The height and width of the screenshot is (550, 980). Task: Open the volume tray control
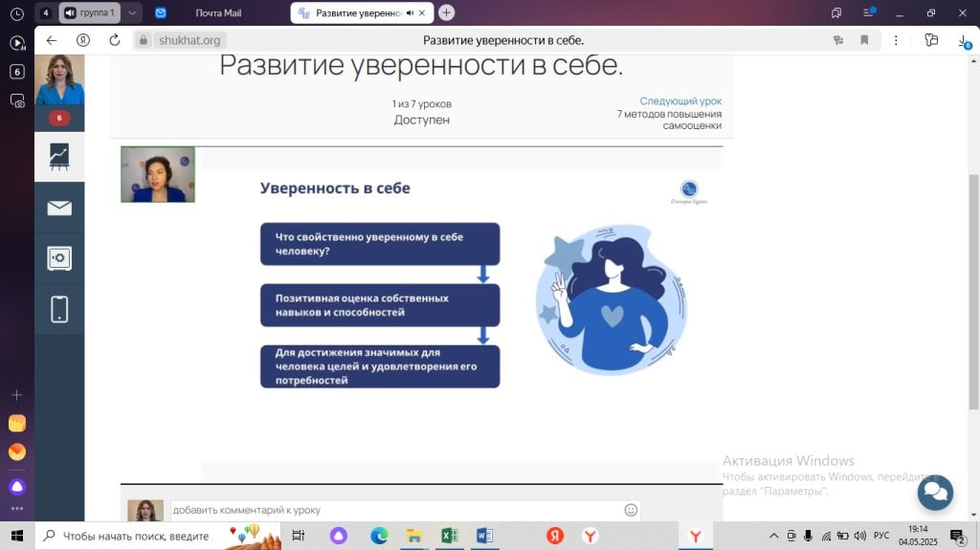pos(860,536)
